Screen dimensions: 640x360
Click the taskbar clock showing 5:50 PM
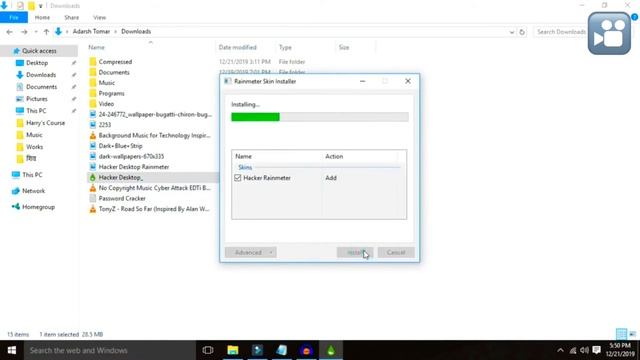tap(620, 350)
